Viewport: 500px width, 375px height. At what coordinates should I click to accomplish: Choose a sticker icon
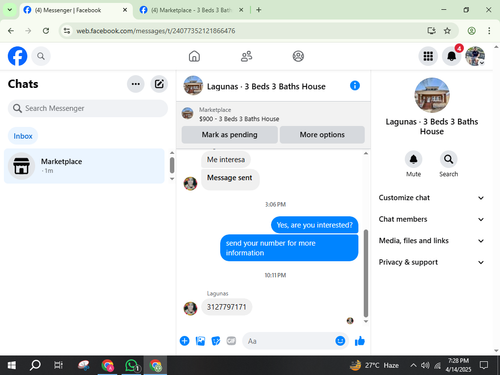pyautogui.click(x=216, y=341)
